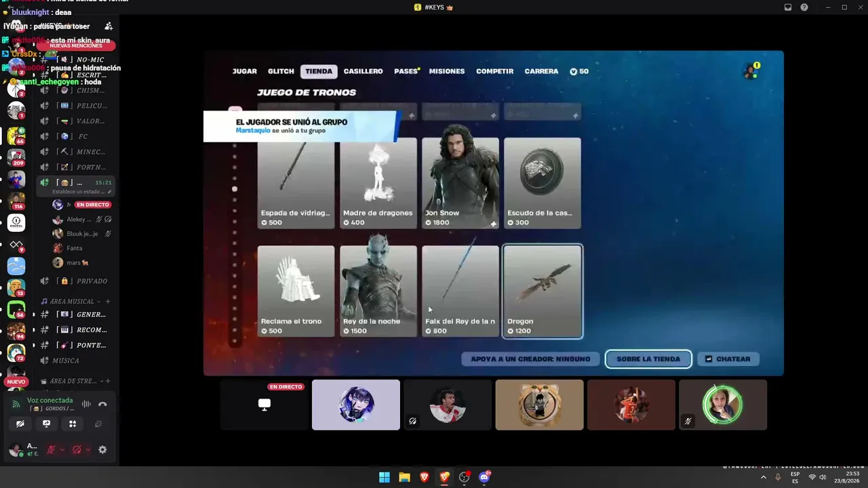The width and height of the screenshot is (868, 488).
Task: Open the Fortnite friends icon at top right
Action: point(751,71)
